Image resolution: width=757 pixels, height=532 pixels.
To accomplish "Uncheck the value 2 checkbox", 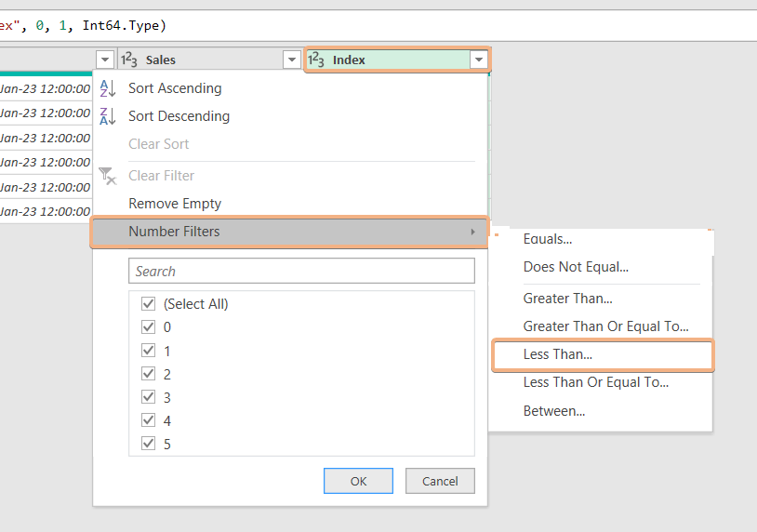I will (x=148, y=373).
